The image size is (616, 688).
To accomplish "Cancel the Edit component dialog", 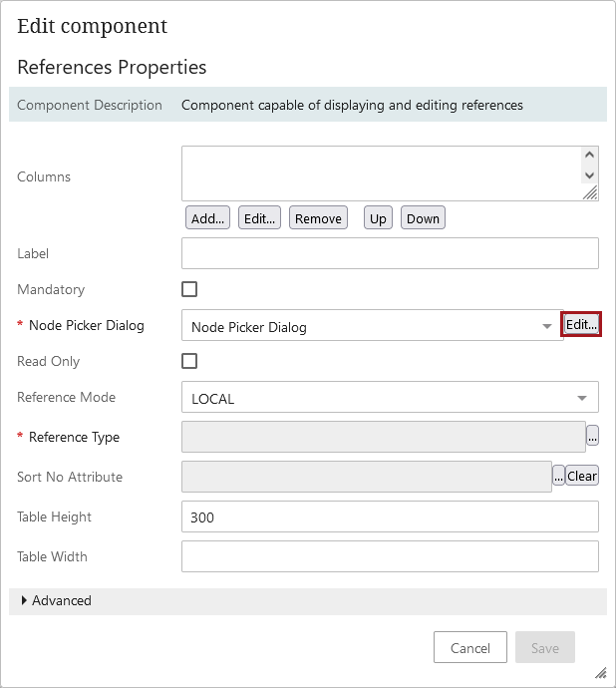I will tap(469, 648).
